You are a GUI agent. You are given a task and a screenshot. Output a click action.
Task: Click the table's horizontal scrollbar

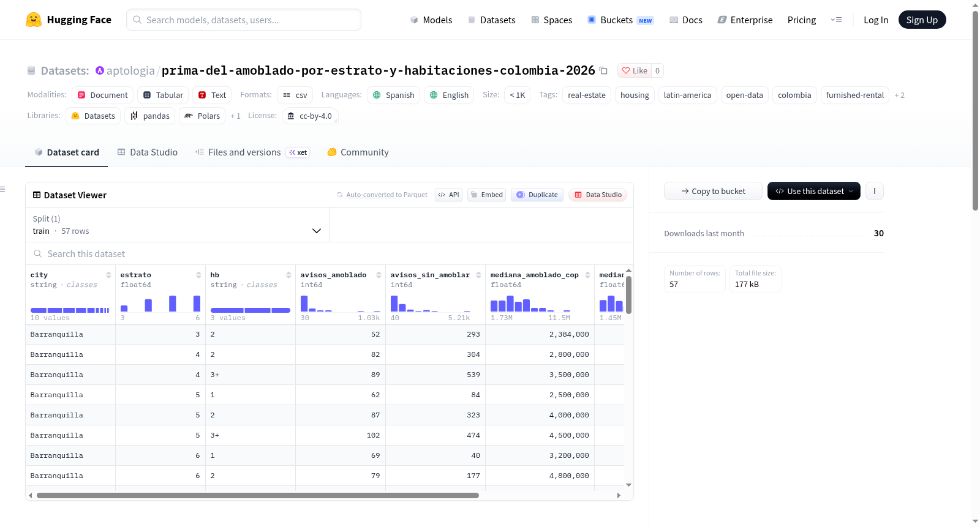coord(258,495)
